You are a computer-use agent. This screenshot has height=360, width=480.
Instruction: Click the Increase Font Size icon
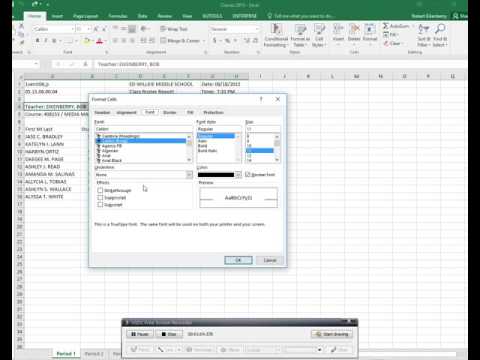coord(96,29)
